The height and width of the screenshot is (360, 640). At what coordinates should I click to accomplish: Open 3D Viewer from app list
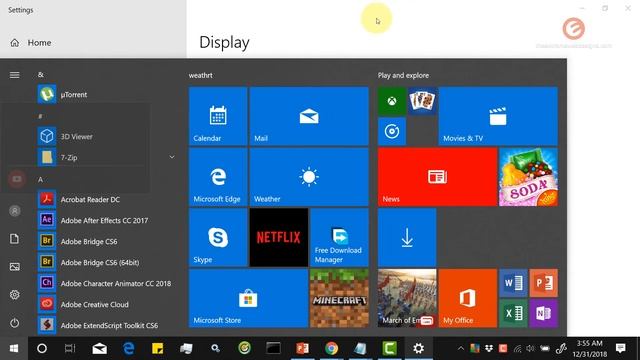(x=107, y=136)
